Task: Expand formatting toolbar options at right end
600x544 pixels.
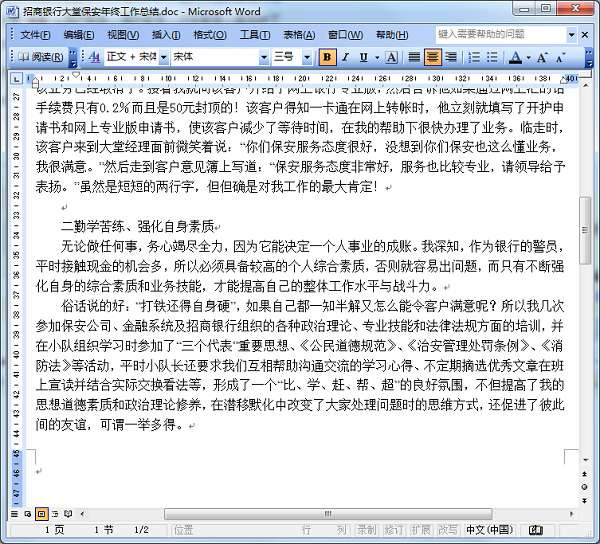Action: pos(589,58)
